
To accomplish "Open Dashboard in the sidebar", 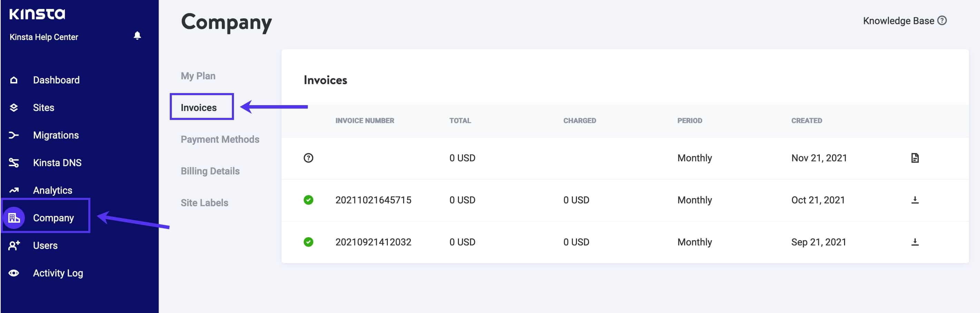I will 56,80.
